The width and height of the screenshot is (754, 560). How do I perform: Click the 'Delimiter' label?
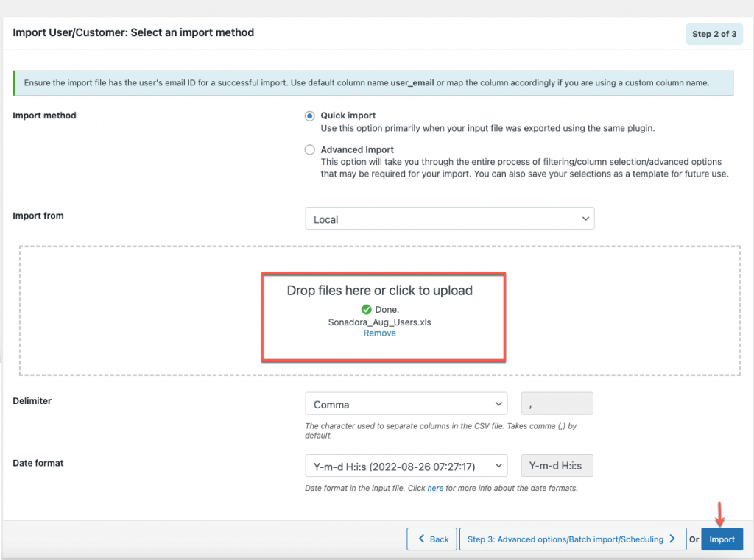(x=32, y=400)
